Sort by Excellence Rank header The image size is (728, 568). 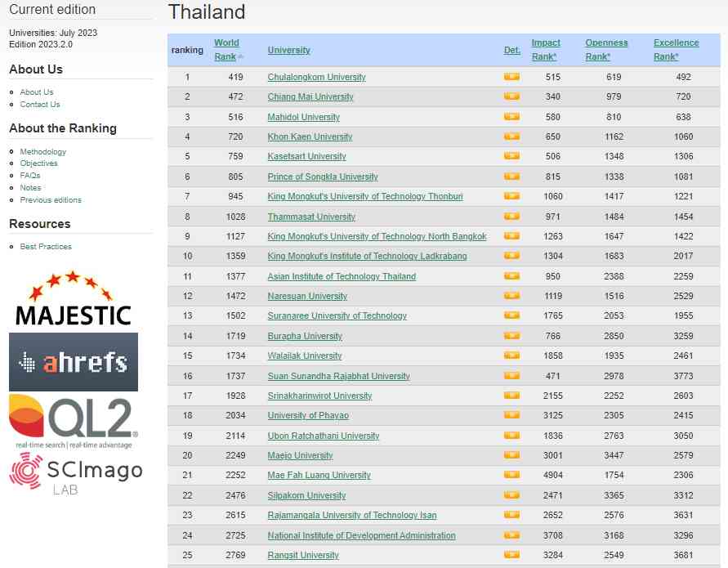point(676,50)
